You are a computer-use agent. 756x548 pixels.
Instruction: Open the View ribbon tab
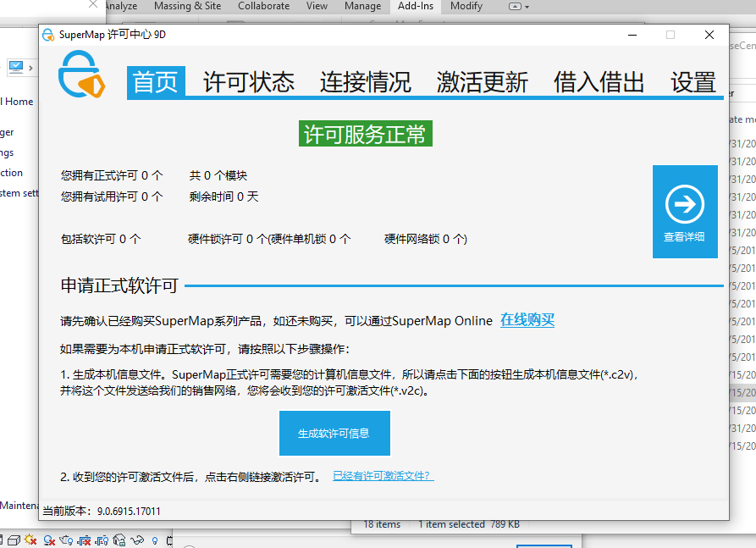[x=317, y=6]
